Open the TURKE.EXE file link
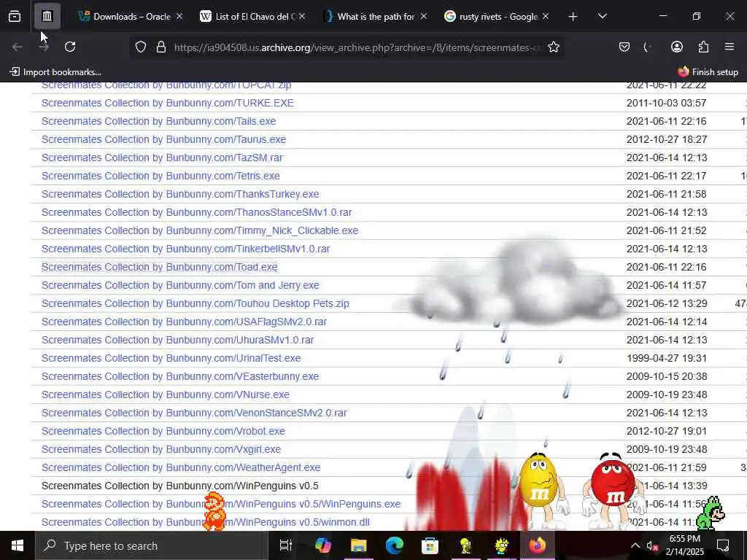The height and width of the screenshot is (560, 747). pos(167,103)
